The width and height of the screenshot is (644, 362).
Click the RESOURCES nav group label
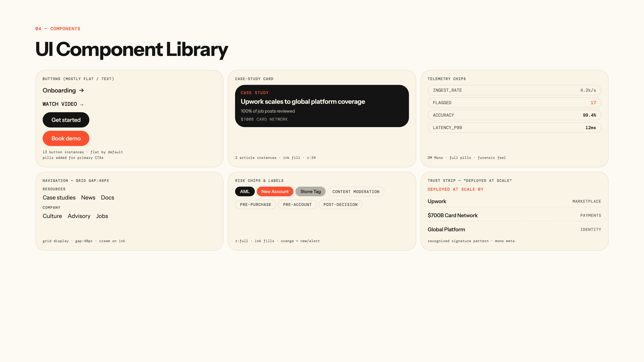(x=54, y=189)
